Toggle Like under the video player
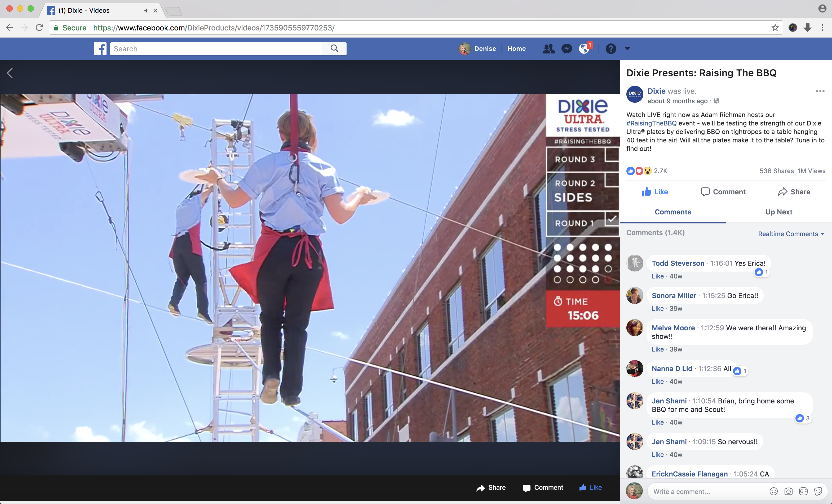Viewport: 832px width, 504px height. click(x=590, y=488)
